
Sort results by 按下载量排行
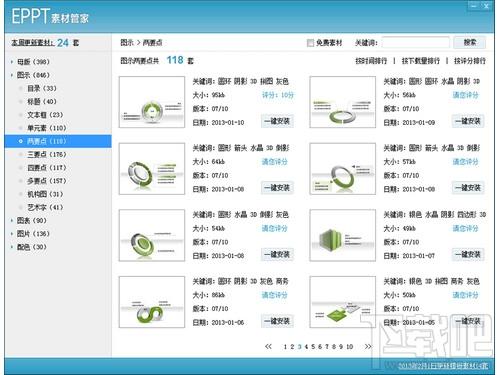pyautogui.click(x=421, y=61)
